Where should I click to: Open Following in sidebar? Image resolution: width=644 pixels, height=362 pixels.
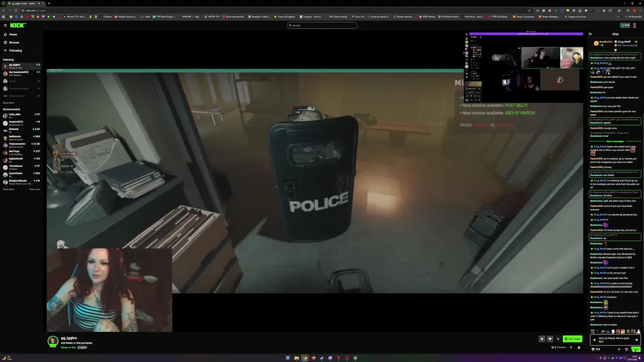coord(21,50)
